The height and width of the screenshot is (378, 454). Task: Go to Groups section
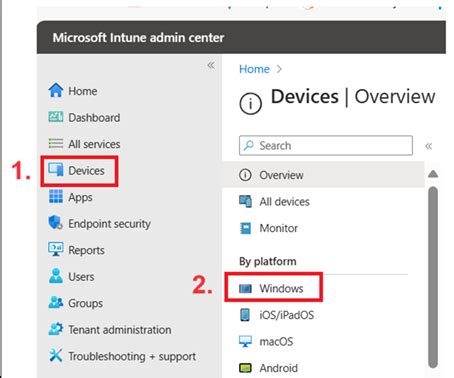pyautogui.click(x=85, y=303)
